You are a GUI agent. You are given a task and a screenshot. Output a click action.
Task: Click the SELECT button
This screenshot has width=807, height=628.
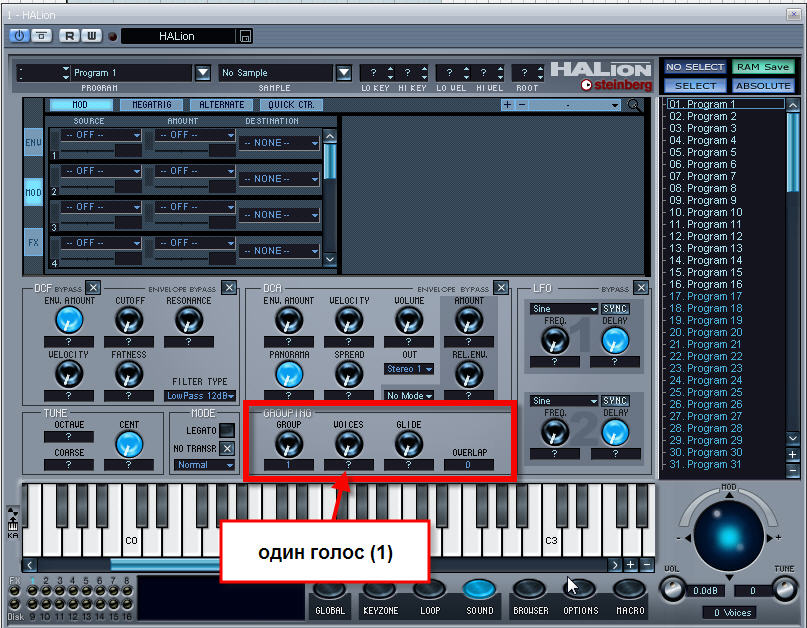tap(695, 85)
